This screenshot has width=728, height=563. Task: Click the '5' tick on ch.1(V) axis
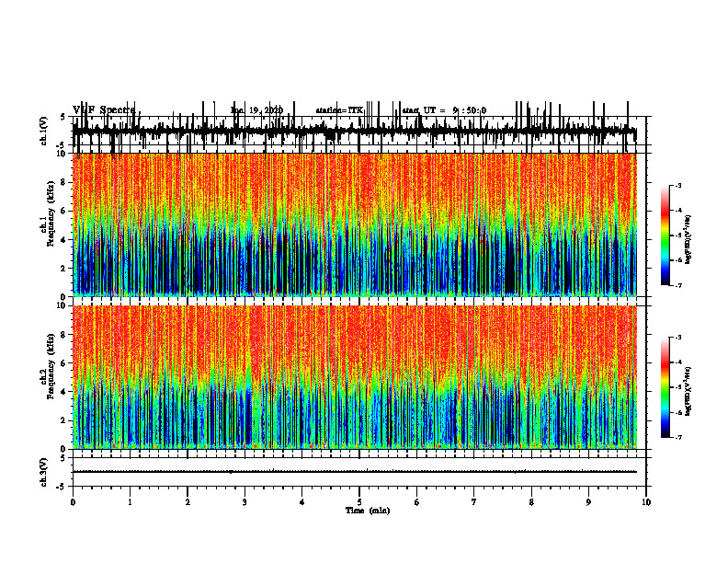63,117
